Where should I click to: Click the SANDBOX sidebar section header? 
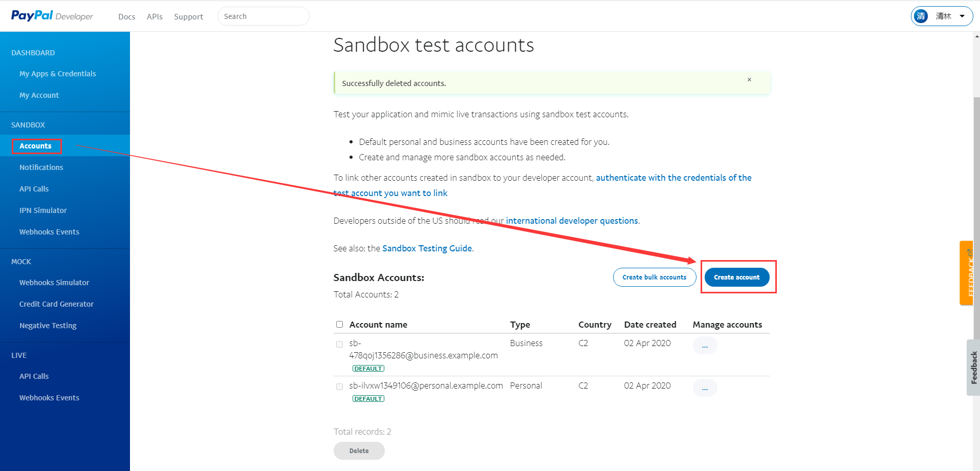click(28, 125)
